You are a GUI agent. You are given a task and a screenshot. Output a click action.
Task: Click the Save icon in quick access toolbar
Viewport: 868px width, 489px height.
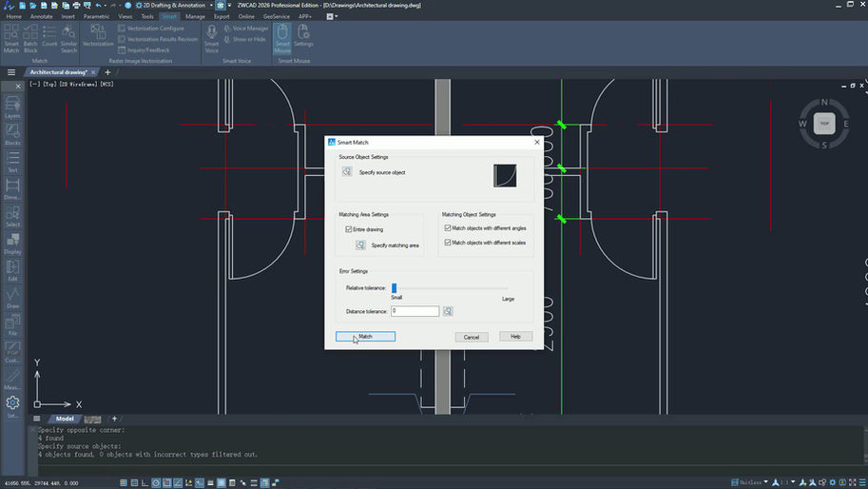coord(43,5)
